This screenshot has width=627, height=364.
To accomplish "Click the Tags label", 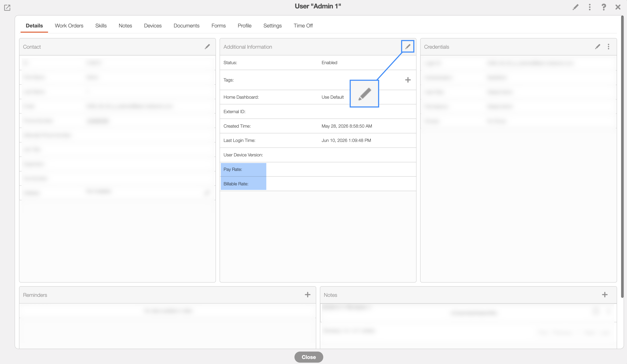I will [x=228, y=80].
